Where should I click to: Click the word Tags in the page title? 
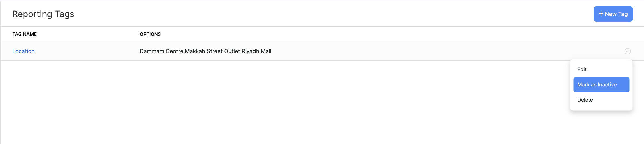(x=64, y=14)
